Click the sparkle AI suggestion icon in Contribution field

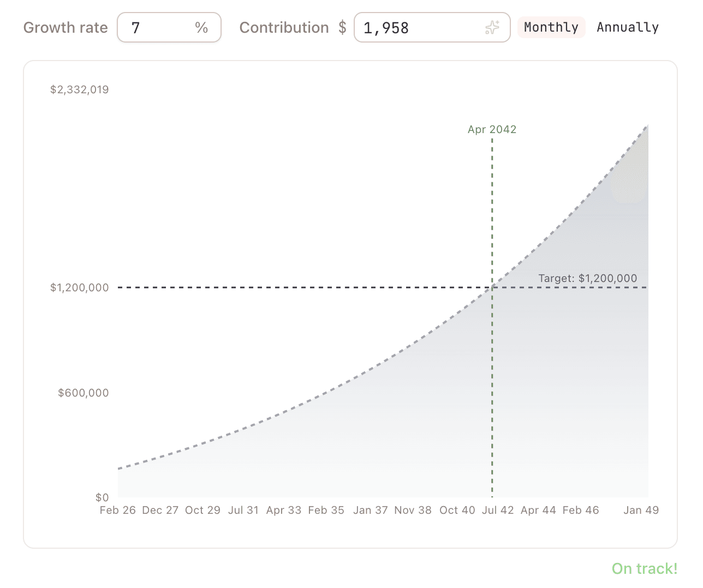point(493,27)
